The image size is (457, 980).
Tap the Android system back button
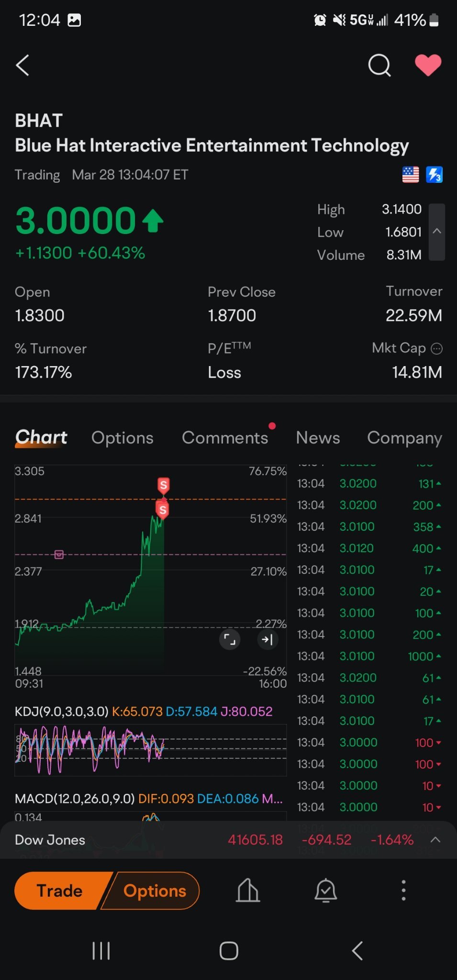[x=357, y=951]
